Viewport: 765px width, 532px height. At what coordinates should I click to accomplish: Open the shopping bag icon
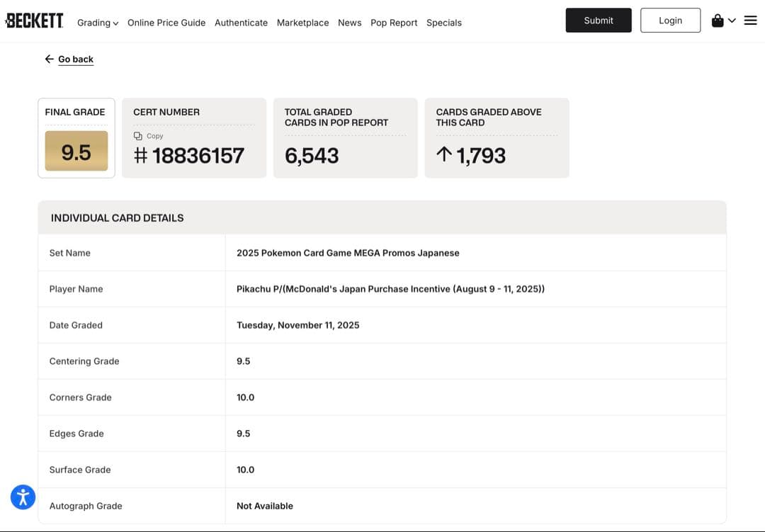click(718, 21)
